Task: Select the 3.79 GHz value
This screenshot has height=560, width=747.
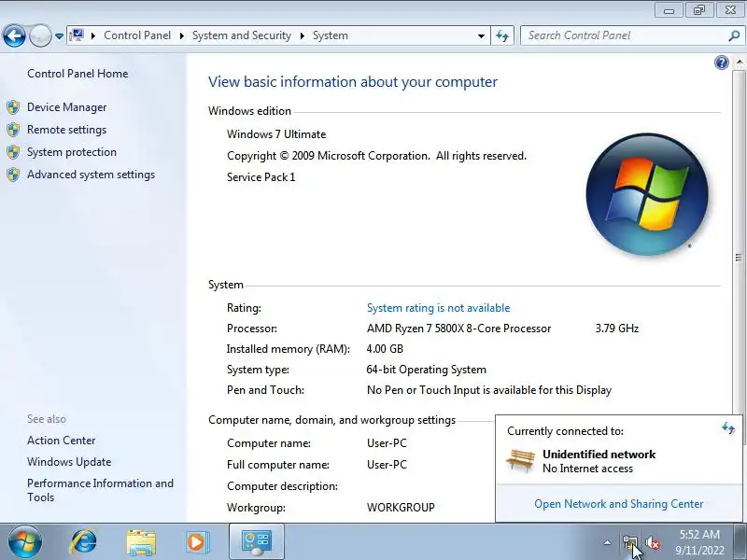Action: click(x=617, y=329)
